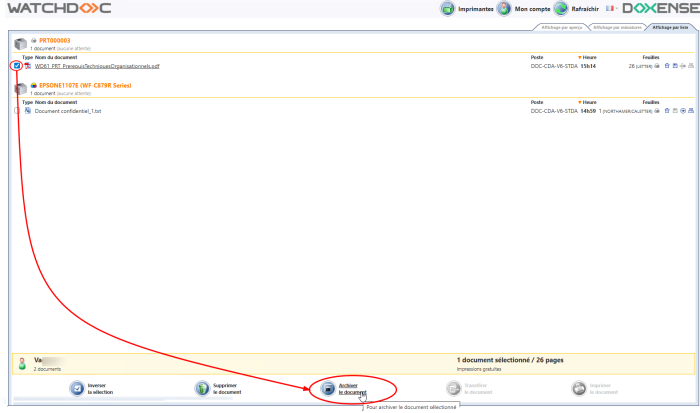700x413 pixels.
Task: Open the WD61 PDF document link
Action: coord(97,66)
